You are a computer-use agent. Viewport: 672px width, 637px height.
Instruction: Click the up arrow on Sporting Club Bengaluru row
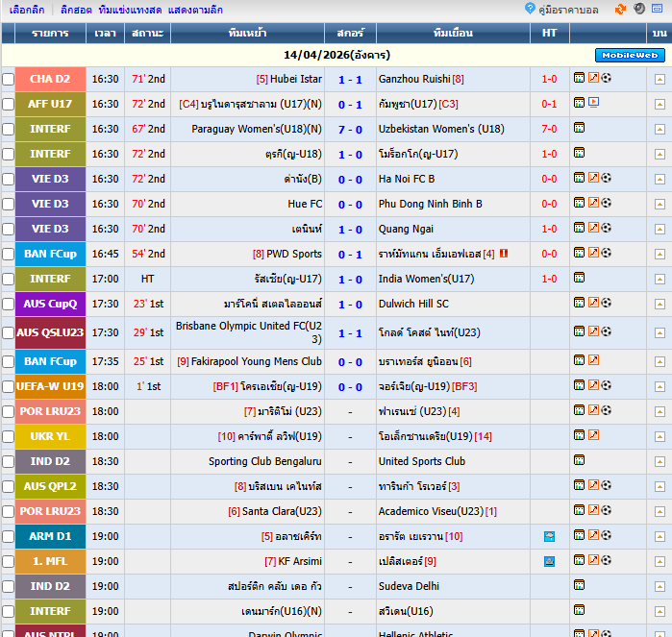point(660,462)
